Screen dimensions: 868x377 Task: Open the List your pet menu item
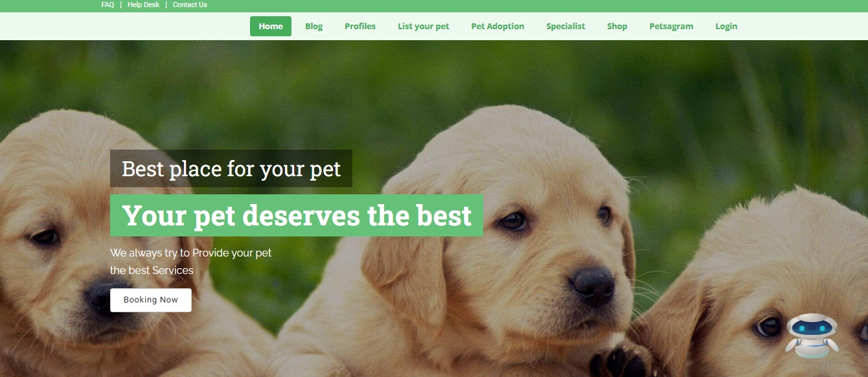point(424,27)
